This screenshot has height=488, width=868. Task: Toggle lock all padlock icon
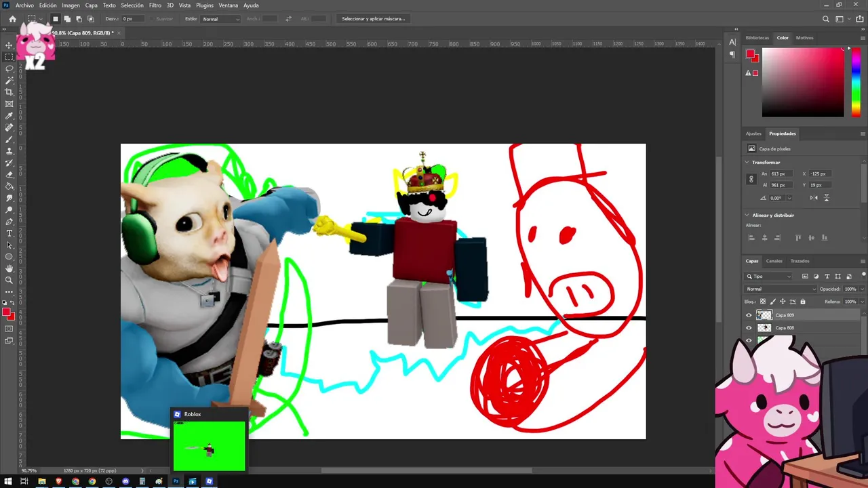point(803,302)
